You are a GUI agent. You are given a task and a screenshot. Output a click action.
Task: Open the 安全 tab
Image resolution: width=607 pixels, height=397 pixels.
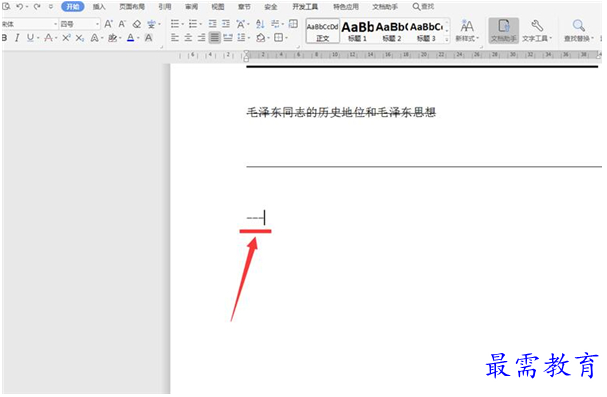271,7
